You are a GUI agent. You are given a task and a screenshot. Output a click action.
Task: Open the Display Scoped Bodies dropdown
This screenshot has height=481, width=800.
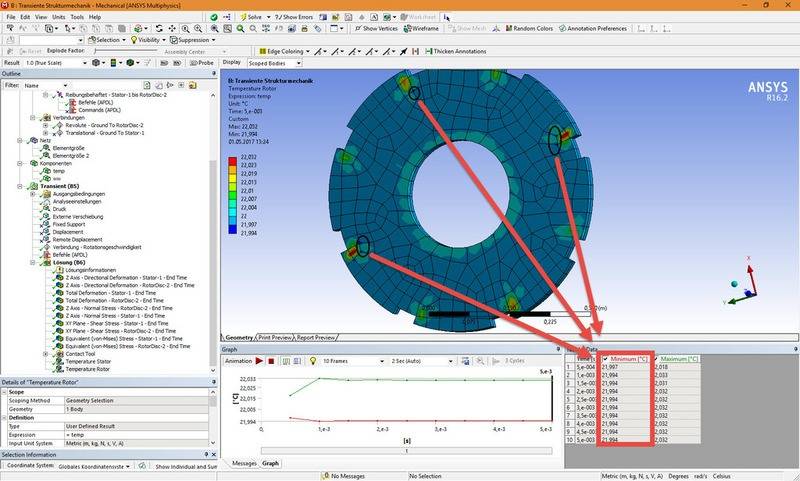(x=274, y=63)
